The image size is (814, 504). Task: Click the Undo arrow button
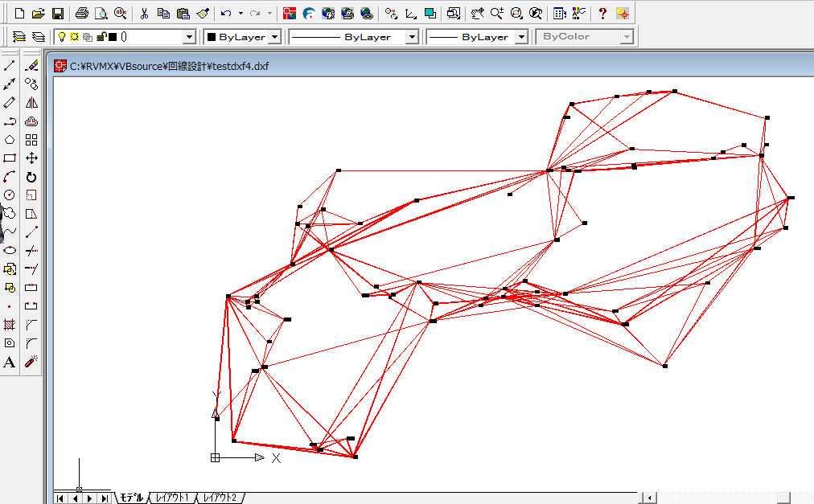226,14
